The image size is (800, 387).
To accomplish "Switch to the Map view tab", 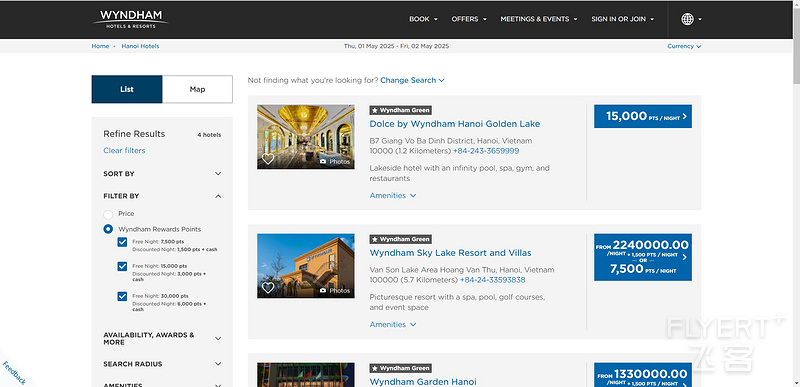I will tap(197, 89).
